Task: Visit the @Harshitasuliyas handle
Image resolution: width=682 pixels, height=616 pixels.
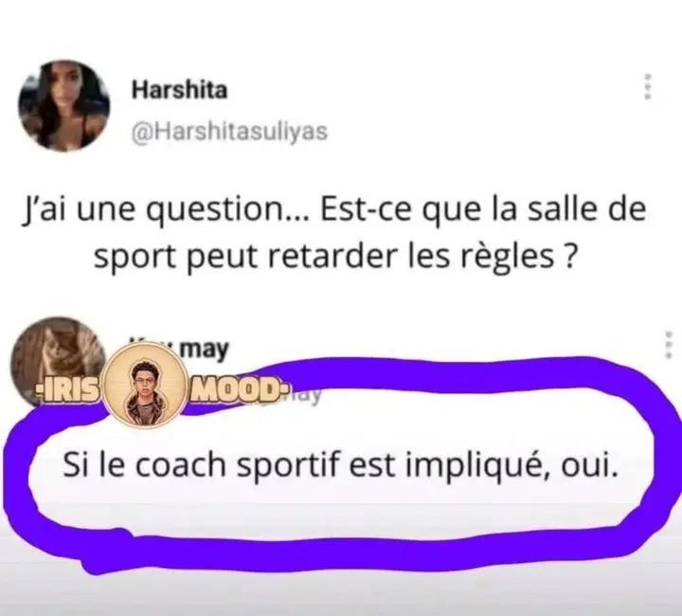Action: click(229, 132)
